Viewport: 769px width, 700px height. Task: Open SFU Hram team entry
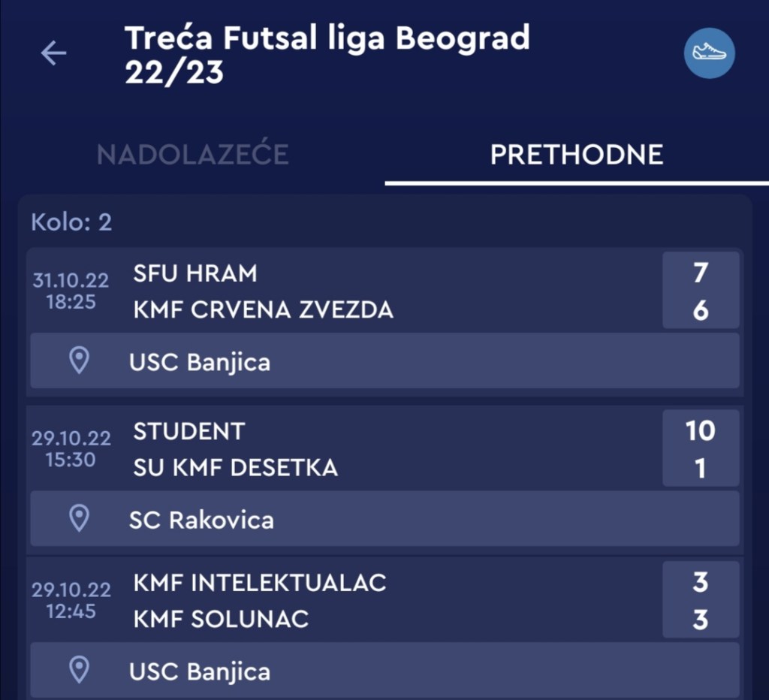(x=195, y=273)
